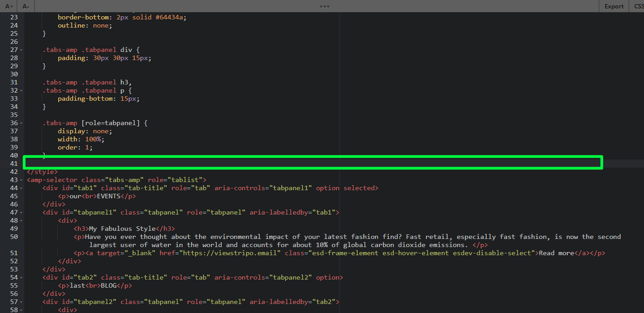Click the Export button
The height and width of the screenshot is (313, 644).
(x=614, y=6)
